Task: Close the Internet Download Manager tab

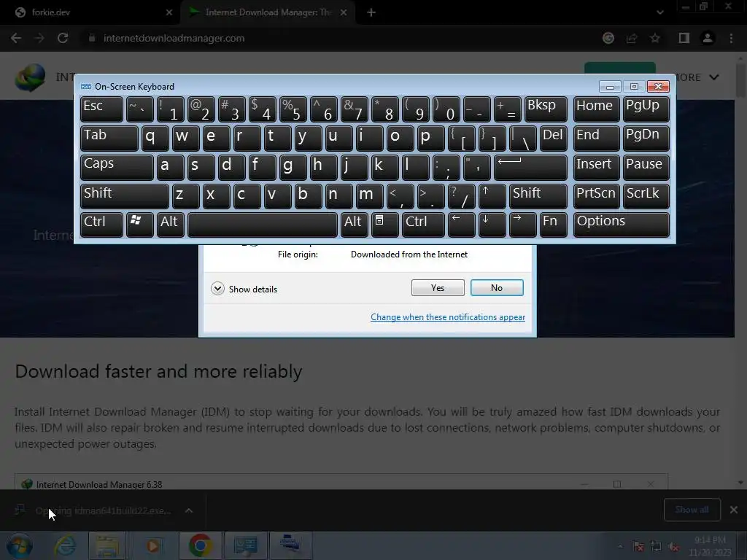Action: [344, 12]
